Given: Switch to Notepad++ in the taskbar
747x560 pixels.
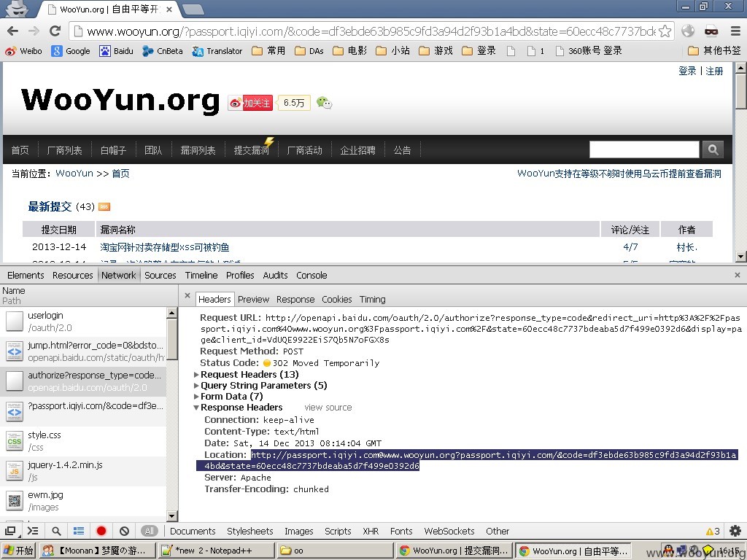Looking at the screenshot, I should (x=216, y=551).
